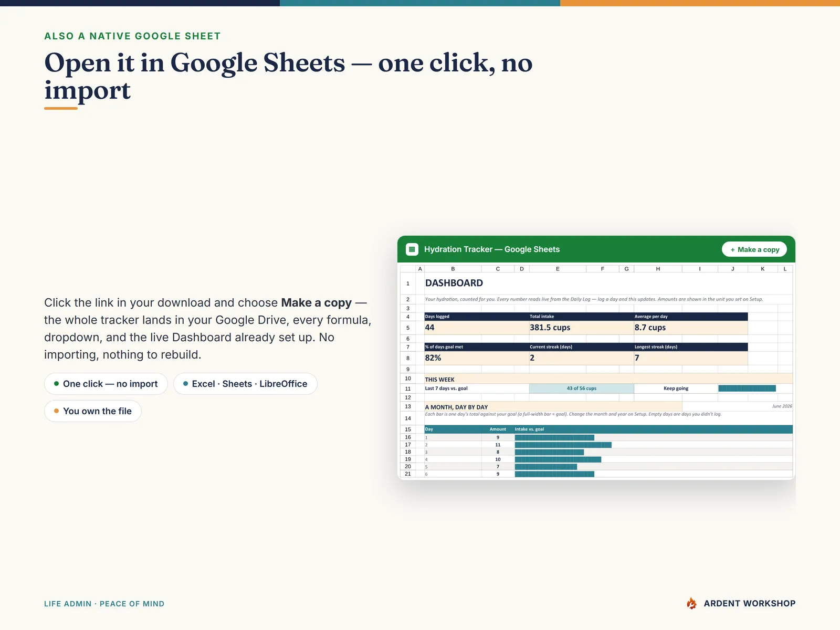Click the 'A MONTH, DAY BY DAY' heading cell
This screenshot has width=840, height=630.
pyautogui.click(x=553, y=407)
